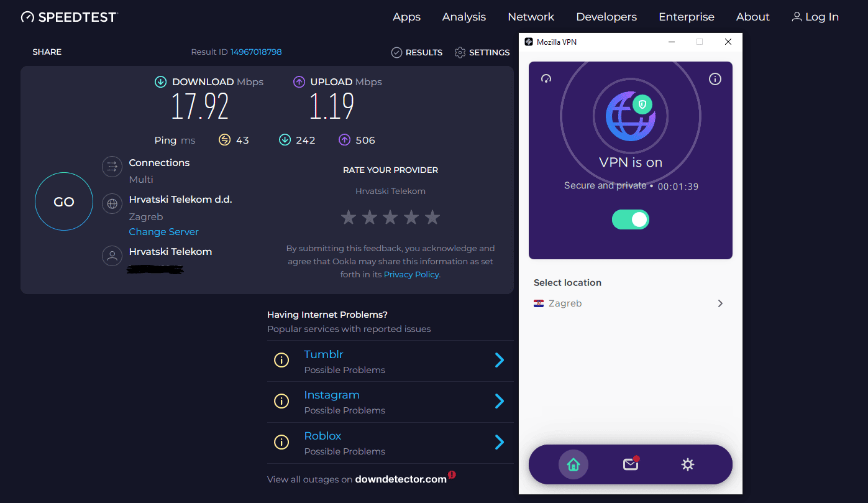Image resolution: width=868 pixels, height=503 pixels.
Task: Click the VPN timer 00:01:39
Action: (678, 187)
